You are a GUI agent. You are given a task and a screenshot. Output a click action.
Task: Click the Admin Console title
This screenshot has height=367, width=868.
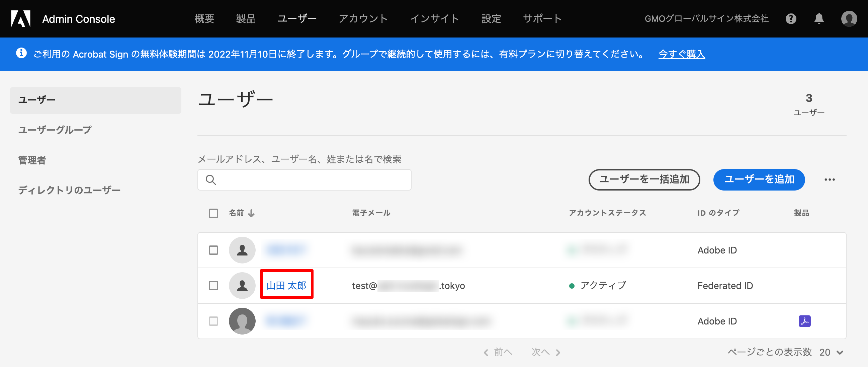(x=79, y=19)
